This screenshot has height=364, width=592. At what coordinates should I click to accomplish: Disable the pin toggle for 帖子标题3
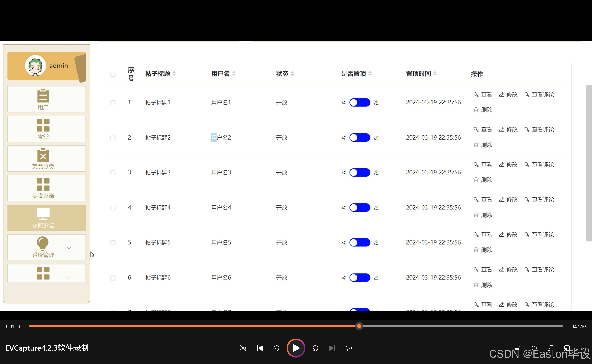pyautogui.click(x=360, y=172)
